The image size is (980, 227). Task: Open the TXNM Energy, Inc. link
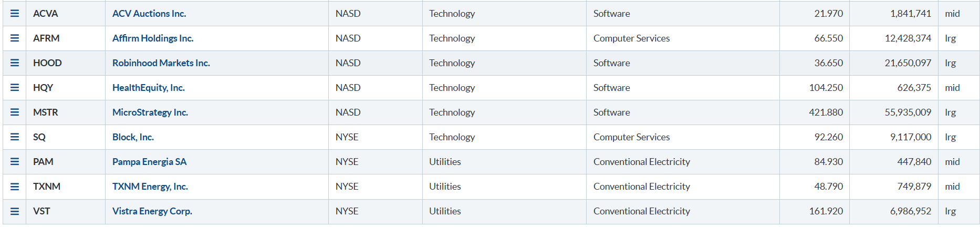150,187
